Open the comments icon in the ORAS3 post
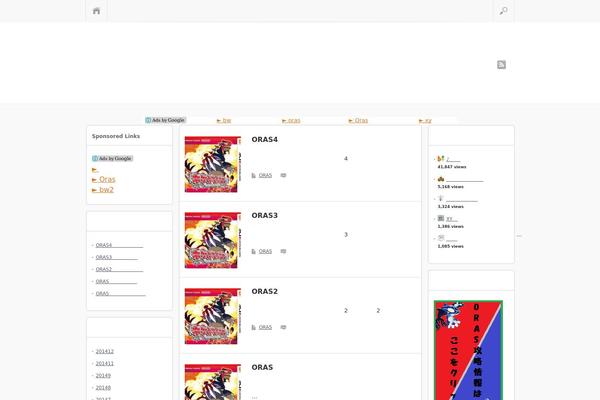Image resolution: width=600 pixels, height=400 pixels. pyautogui.click(x=283, y=251)
